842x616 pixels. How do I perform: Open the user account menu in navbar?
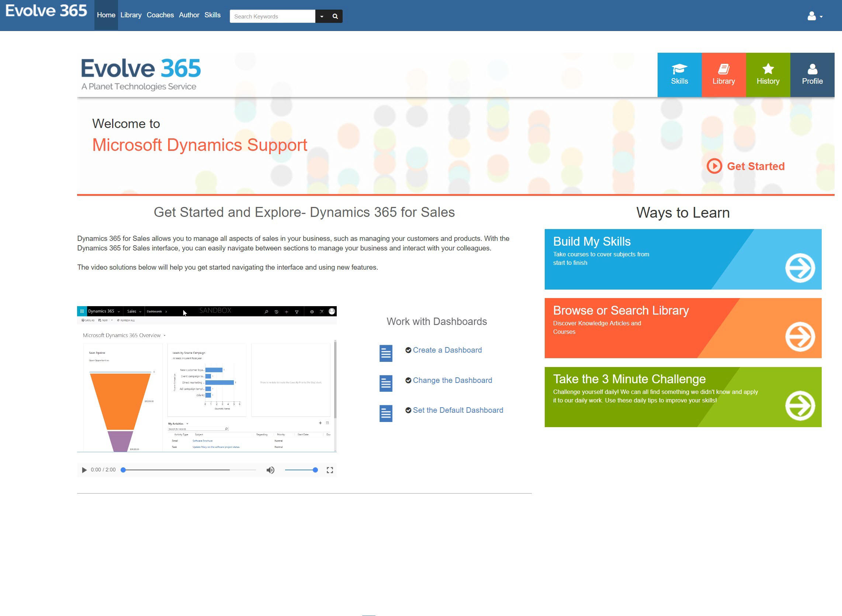[815, 16]
